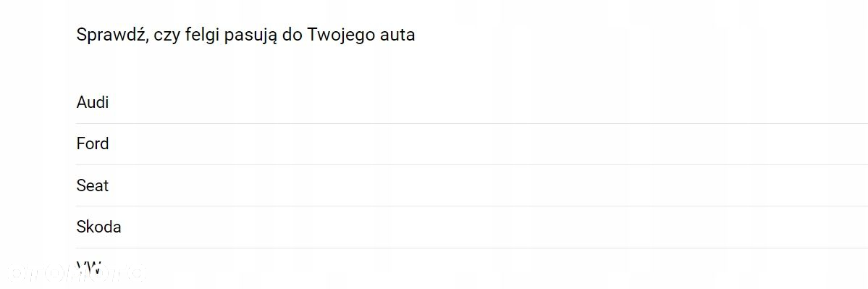Click the empty area right of Audi

pyautogui.click(x=488, y=102)
